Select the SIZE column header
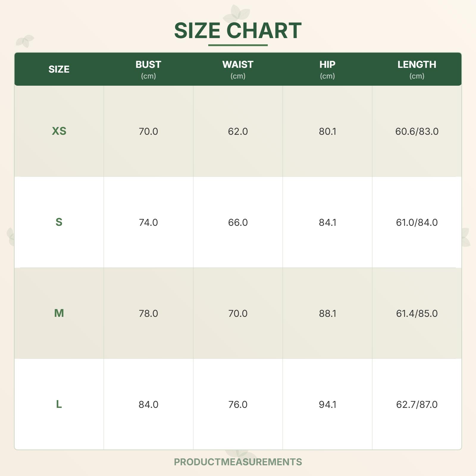476x476 pixels. click(59, 69)
